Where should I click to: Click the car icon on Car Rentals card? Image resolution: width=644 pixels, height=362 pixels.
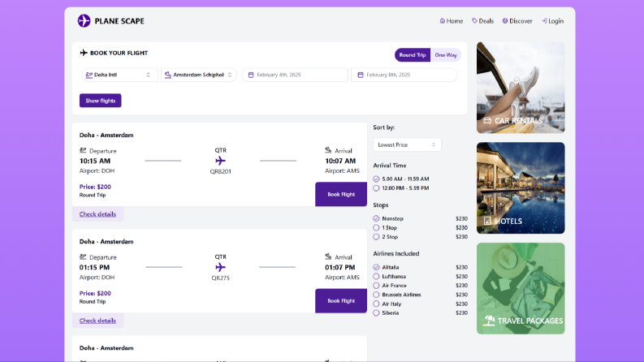(487, 121)
